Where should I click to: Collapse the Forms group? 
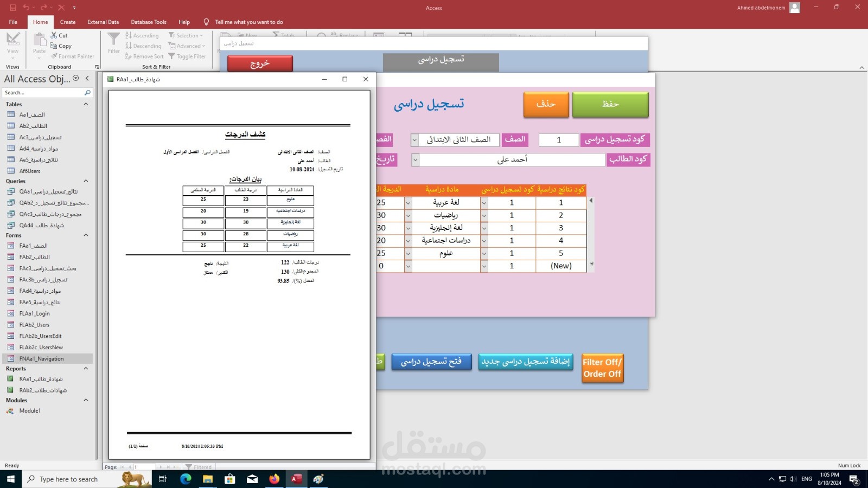click(x=86, y=235)
